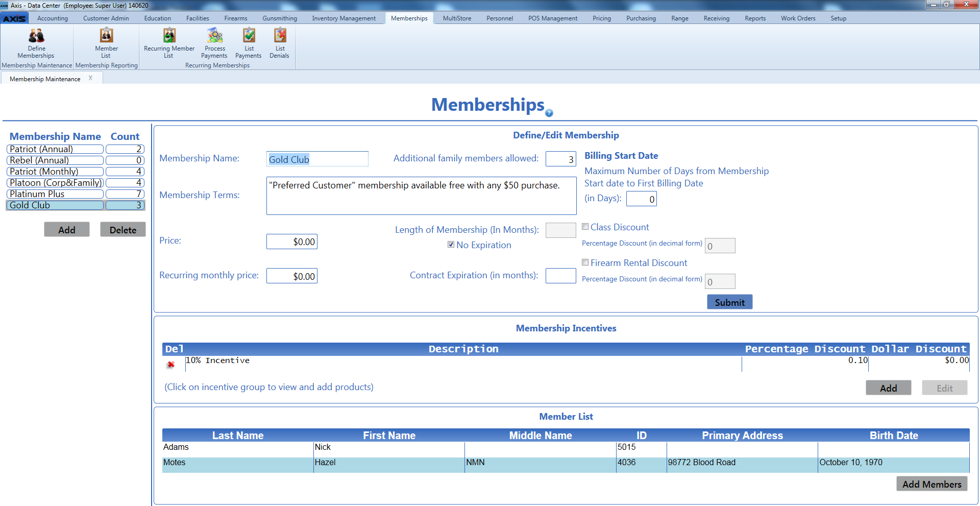Open the Setup tab
The height and width of the screenshot is (506, 980).
tap(838, 18)
